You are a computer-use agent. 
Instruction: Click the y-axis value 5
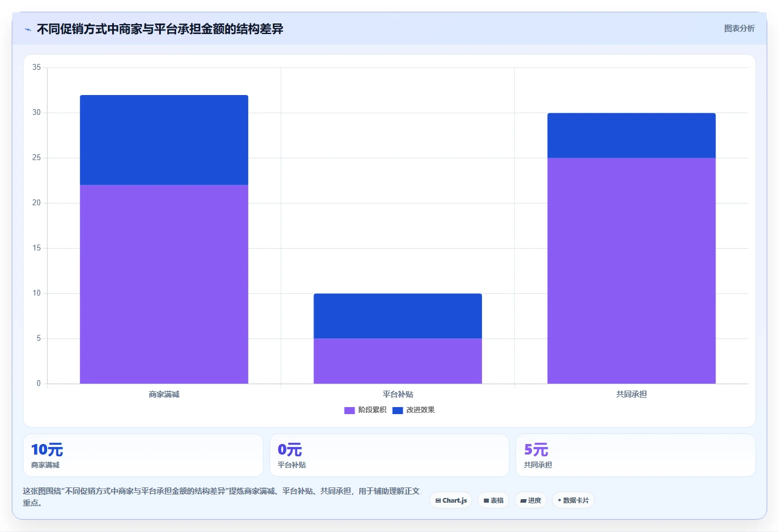pyautogui.click(x=39, y=338)
